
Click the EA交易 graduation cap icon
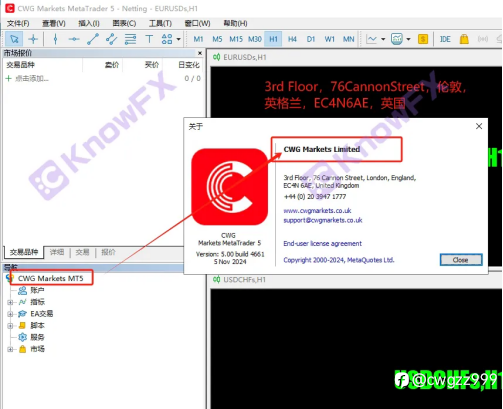[22, 314]
